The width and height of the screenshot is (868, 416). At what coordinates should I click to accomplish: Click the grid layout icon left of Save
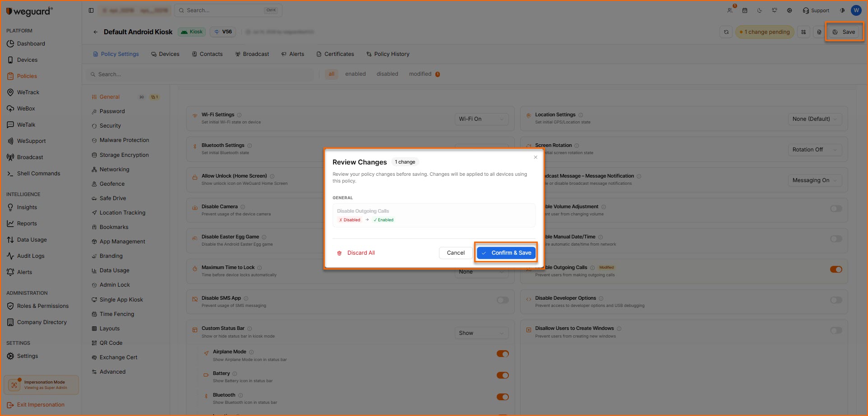pyautogui.click(x=803, y=32)
